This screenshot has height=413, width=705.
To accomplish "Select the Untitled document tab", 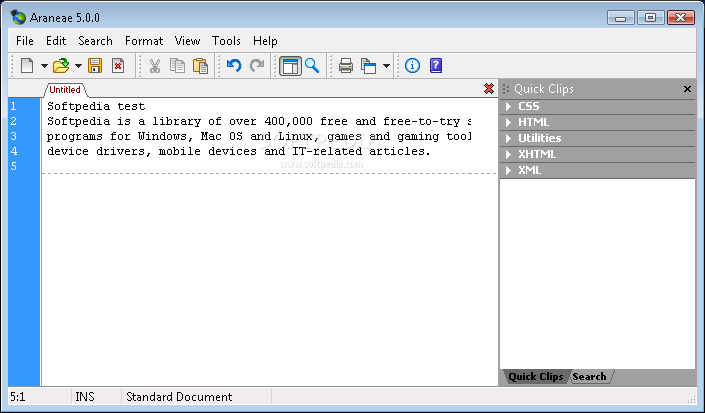I will pos(65,90).
